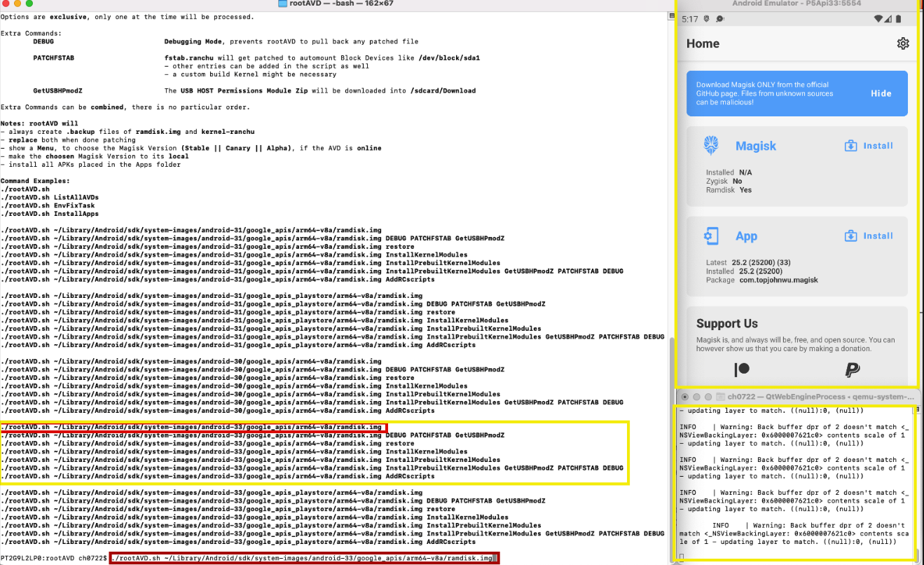Image resolution: width=924 pixels, height=565 pixels.
Task: Click android-33 google_apis ramdisk.img AddRCscripts line
Action: tap(219, 476)
